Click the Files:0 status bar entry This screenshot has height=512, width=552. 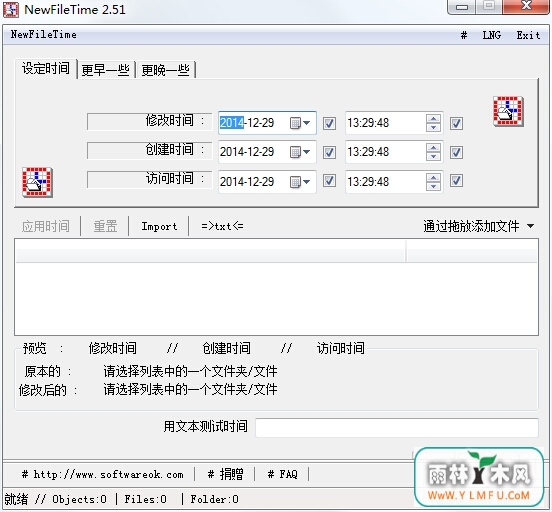coord(145,499)
